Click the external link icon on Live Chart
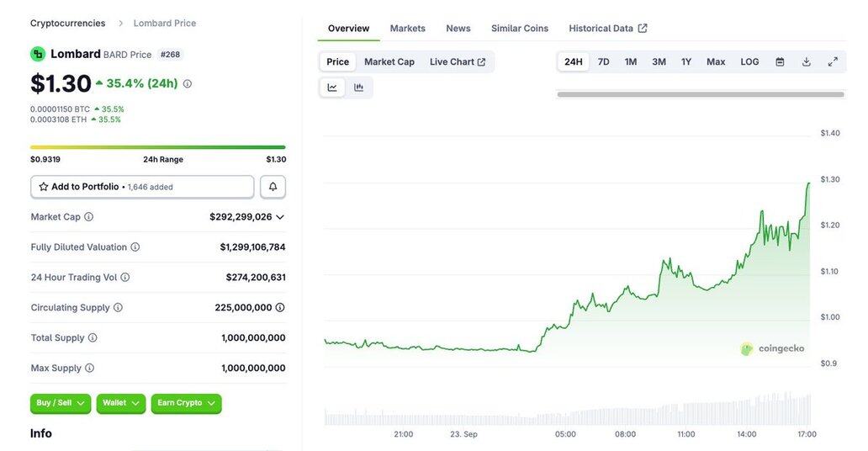868x451 pixels. click(482, 62)
